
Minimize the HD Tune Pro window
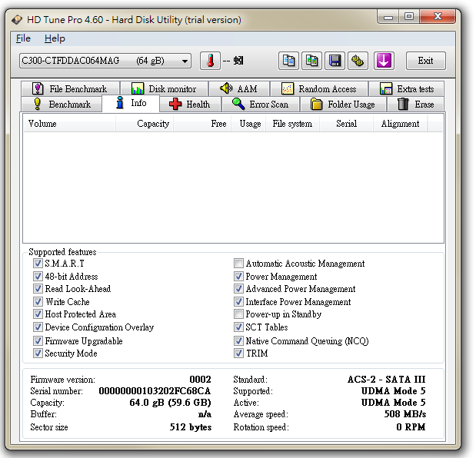coord(388,17)
